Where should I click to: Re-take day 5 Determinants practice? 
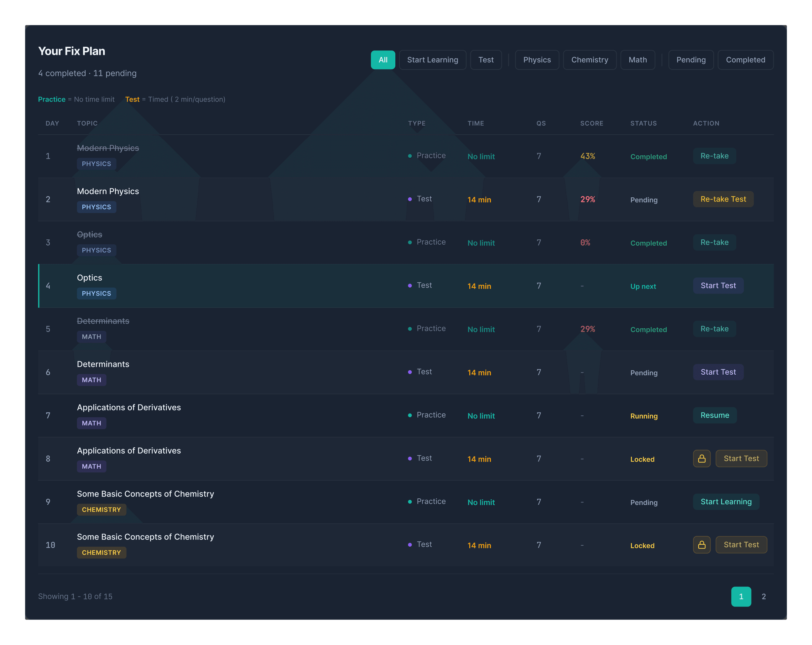[714, 329]
